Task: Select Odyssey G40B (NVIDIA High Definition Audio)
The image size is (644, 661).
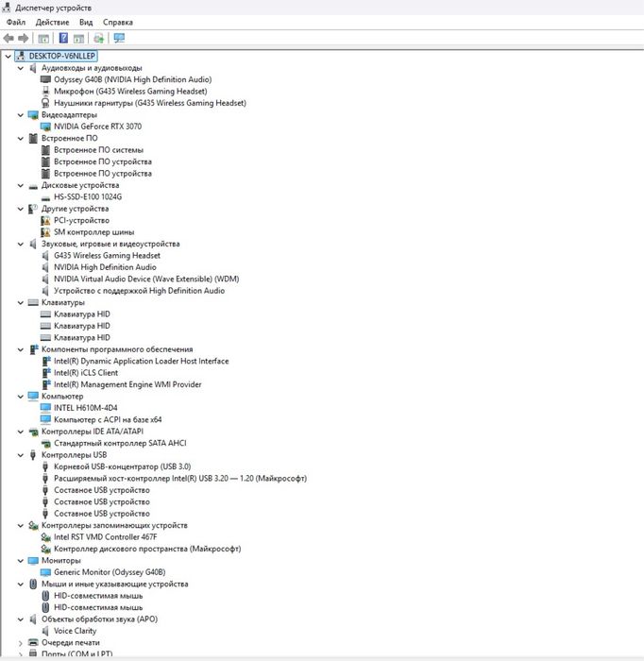Action: click(133, 79)
